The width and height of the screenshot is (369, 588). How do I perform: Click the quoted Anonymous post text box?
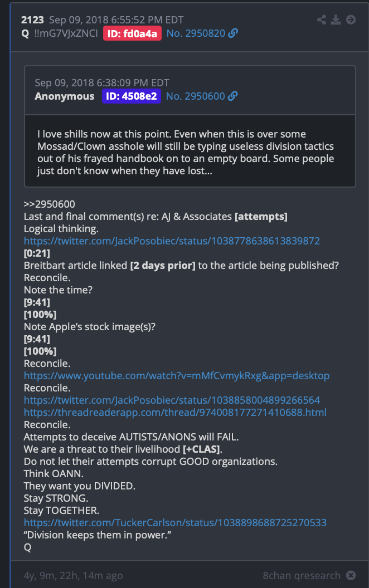(190, 151)
